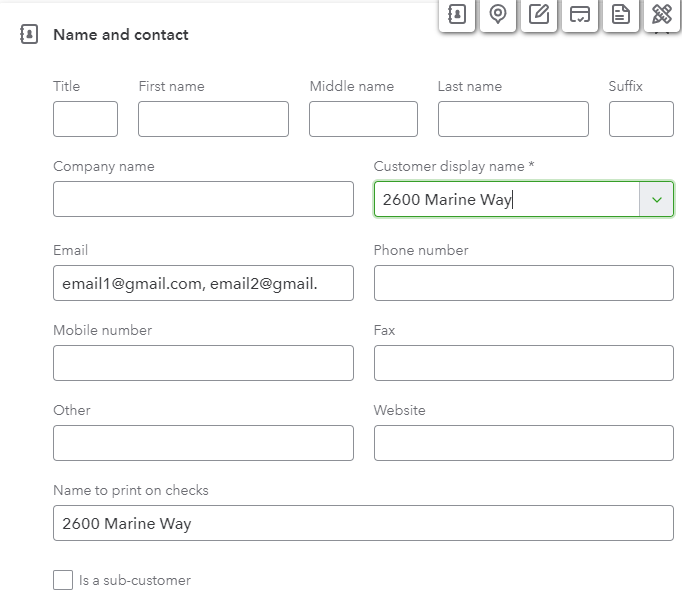This screenshot has width=682, height=616.
Task: Click into the Last name field
Action: (x=513, y=119)
